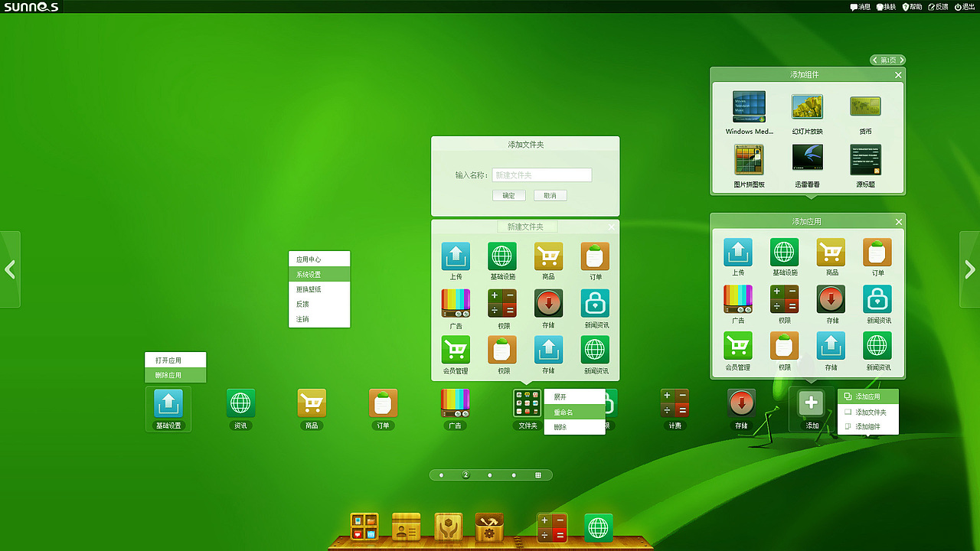Choose 系统设置 from the context menu
This screenshot has width=980, height=551.
[319, 274]
